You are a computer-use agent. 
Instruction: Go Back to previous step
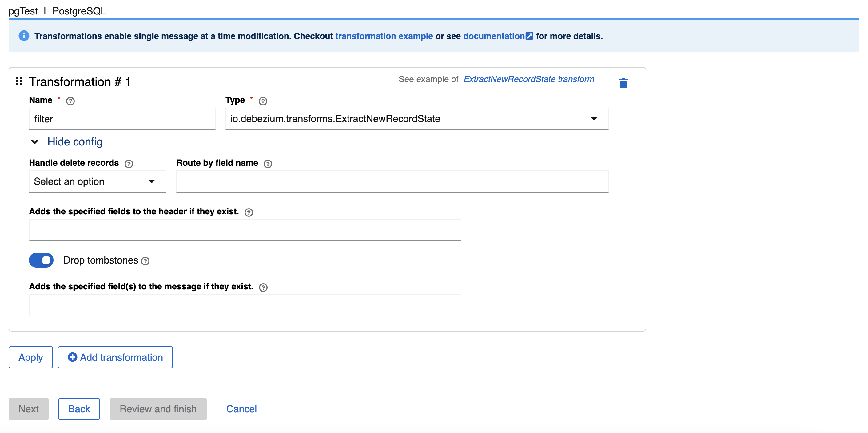(79, 409)
